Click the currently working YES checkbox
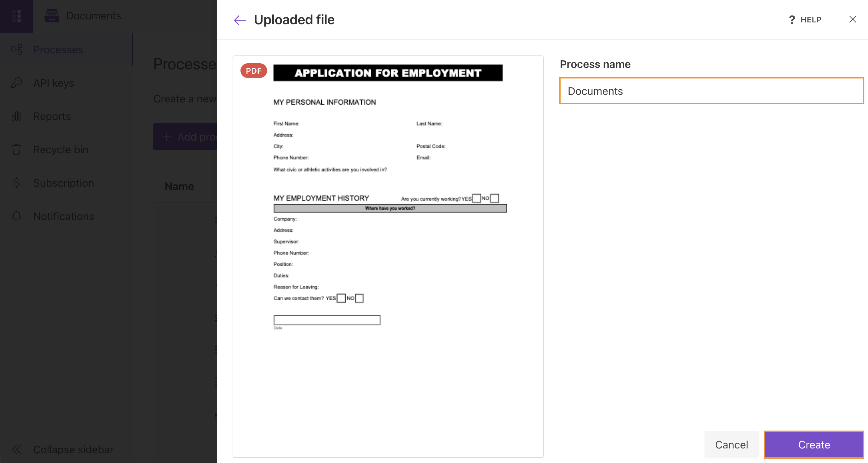The height and width of the screenshot is (463, 868). pyautogui.click(x=476, y=198)
